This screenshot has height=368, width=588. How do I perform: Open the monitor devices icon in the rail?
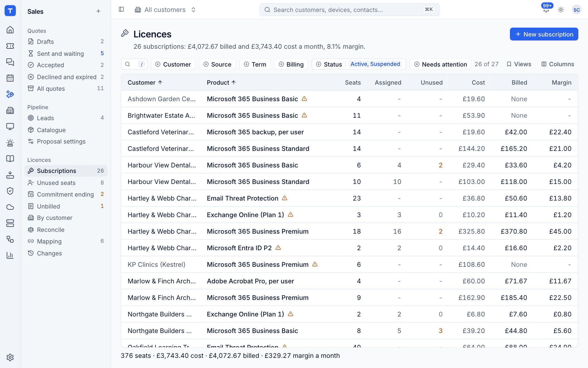(10, 126)
